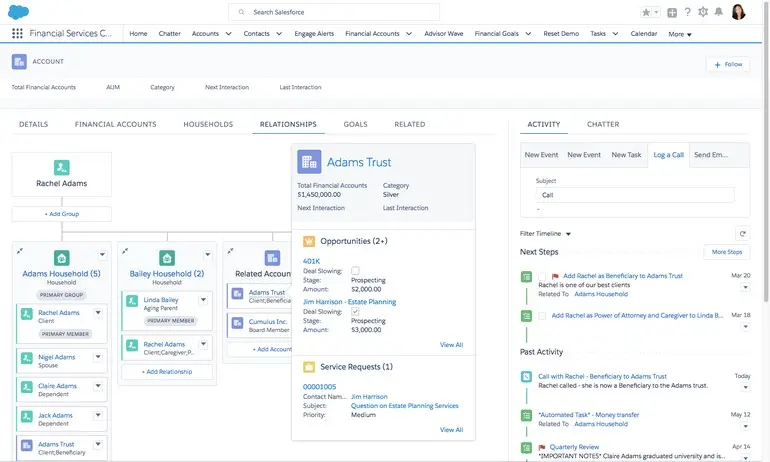This screenshot has width=770, height=462.
Task: Refresh the activity timeline
Action: coord(742,233)
